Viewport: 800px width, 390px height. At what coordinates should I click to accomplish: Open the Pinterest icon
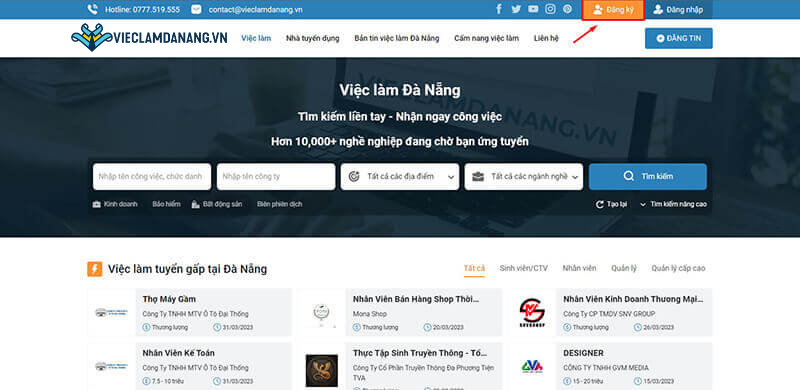pyautogui.click(x=567, y=9)
